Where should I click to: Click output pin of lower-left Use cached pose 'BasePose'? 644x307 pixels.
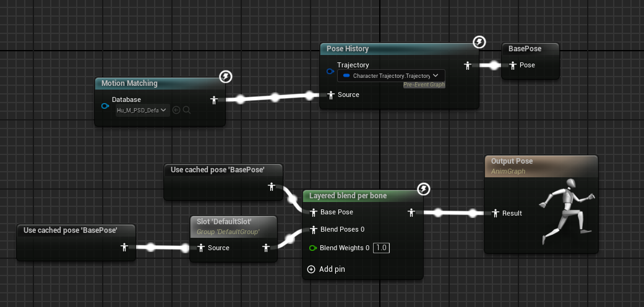point(124,247)
